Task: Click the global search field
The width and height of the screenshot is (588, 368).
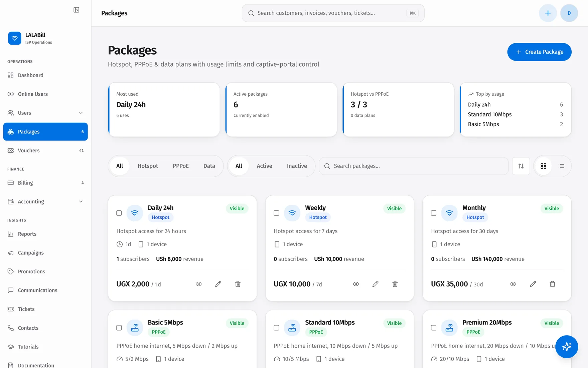Action: point(333,13)
